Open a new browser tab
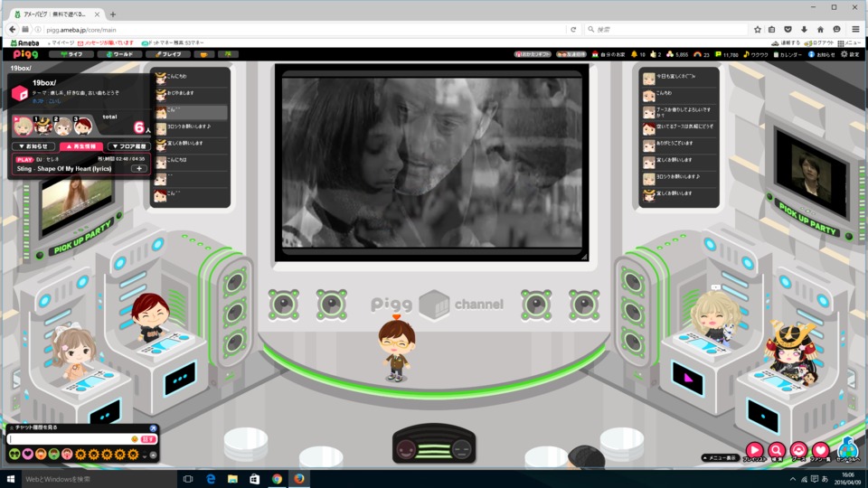 [x=113, y=14]
